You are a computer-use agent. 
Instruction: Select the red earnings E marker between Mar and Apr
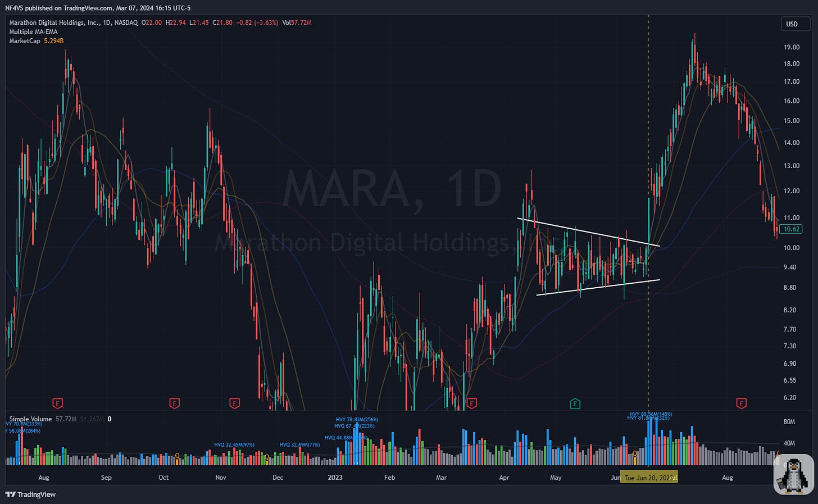(471, 403)
